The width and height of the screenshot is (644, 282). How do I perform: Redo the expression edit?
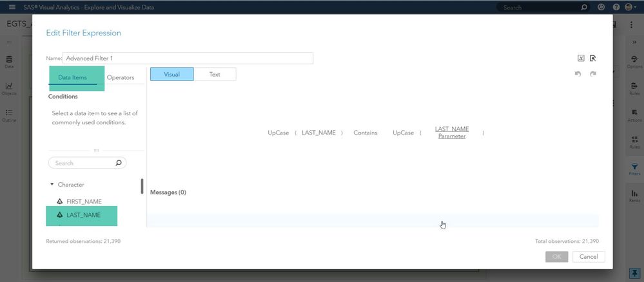click(592, 74)
